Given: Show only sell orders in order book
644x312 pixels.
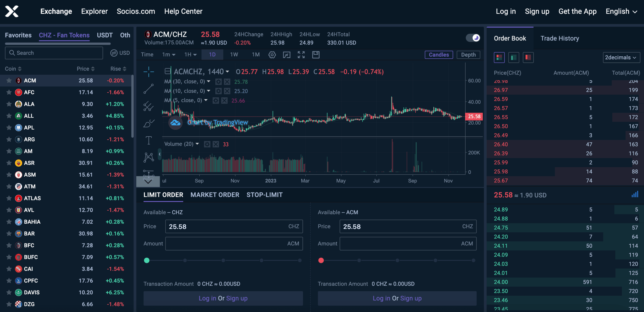Looking at the screenshot, I should click(528, 57).
